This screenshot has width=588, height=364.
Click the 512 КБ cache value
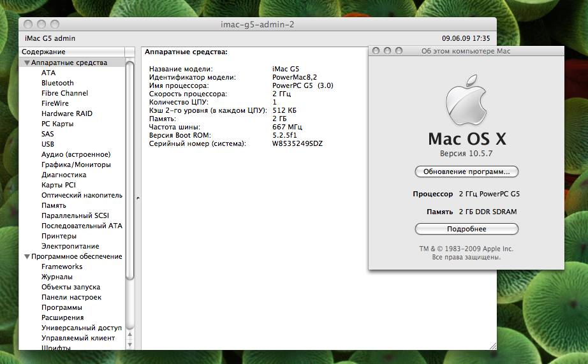tap(284, 110)
